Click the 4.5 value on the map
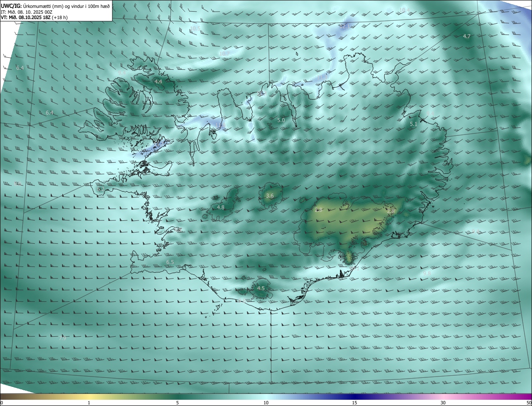This screenshot has height=406, width=532. tap(261, 288)
